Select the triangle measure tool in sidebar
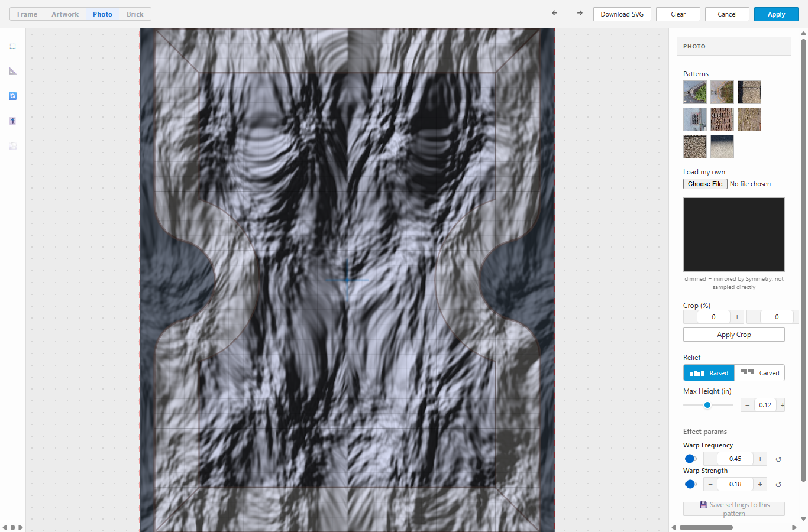The width and height of the screenshot is (808, 532). point(12,71)
